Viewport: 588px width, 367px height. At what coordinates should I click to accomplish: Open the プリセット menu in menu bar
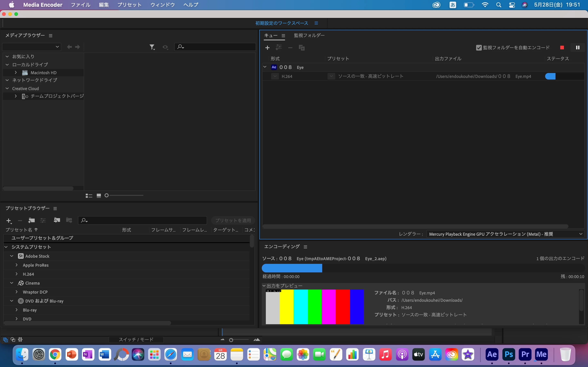point(129,5)
